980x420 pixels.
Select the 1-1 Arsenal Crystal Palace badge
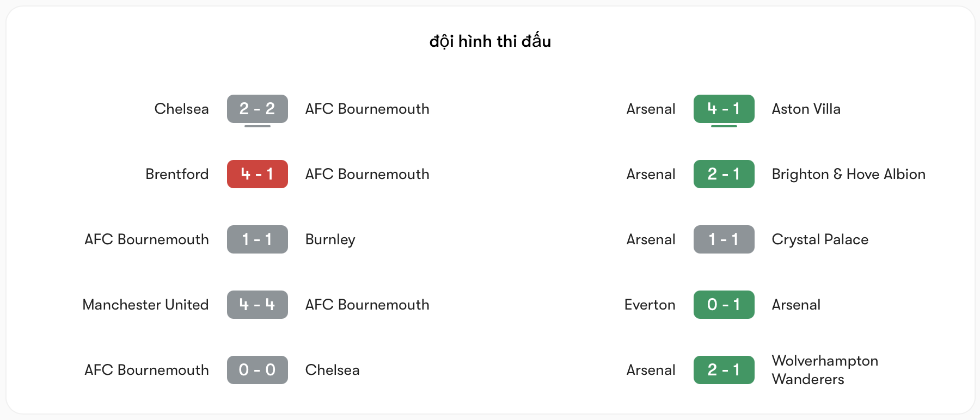pos(724,239)
